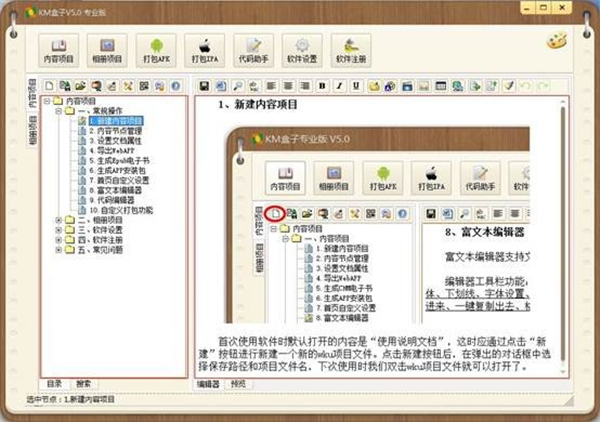Image resolution: width=600 pixels, height=422 pixels.
Task: Click the new file icon in left toolbar
Action: point(48,86)
